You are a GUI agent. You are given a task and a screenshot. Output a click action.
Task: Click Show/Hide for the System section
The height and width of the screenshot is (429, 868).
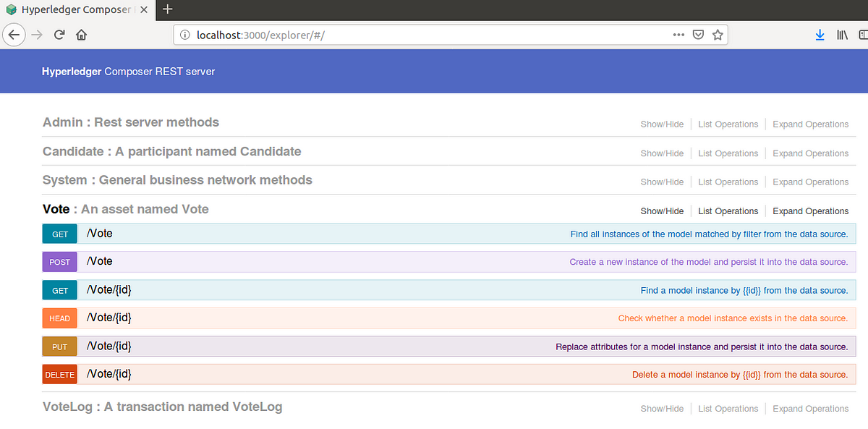coord(662,182)
